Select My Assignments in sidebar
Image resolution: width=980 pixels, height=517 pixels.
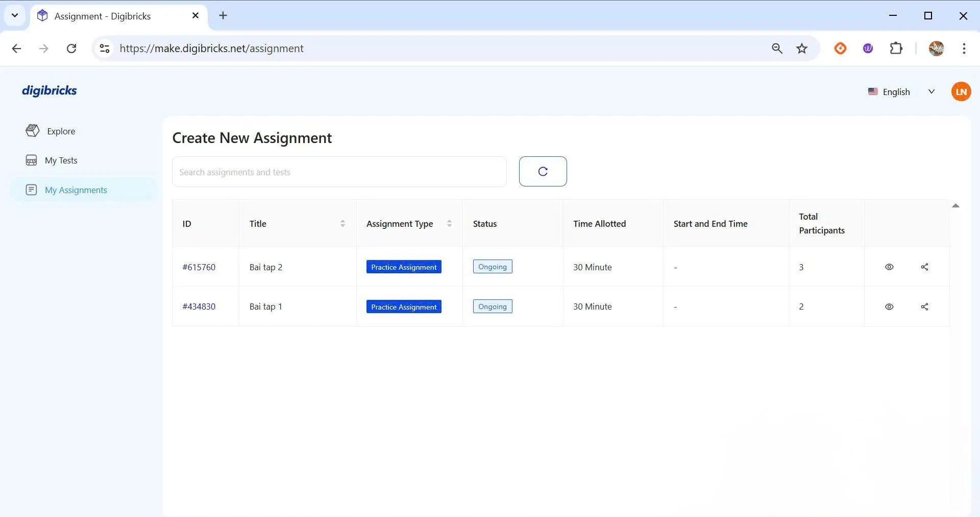pos(76,190)
